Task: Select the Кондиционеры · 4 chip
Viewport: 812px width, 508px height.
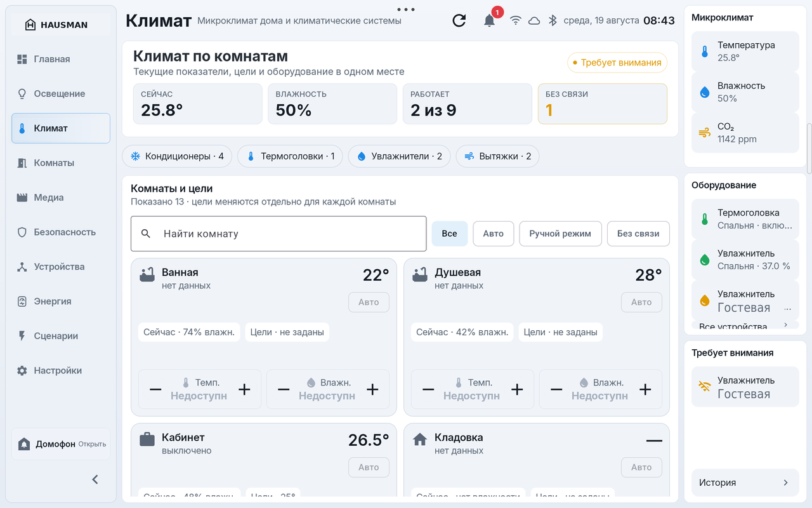Action: click(177, 156)
